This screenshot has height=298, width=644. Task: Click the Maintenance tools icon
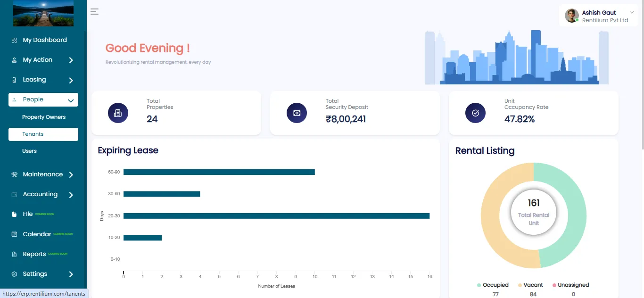14,175
